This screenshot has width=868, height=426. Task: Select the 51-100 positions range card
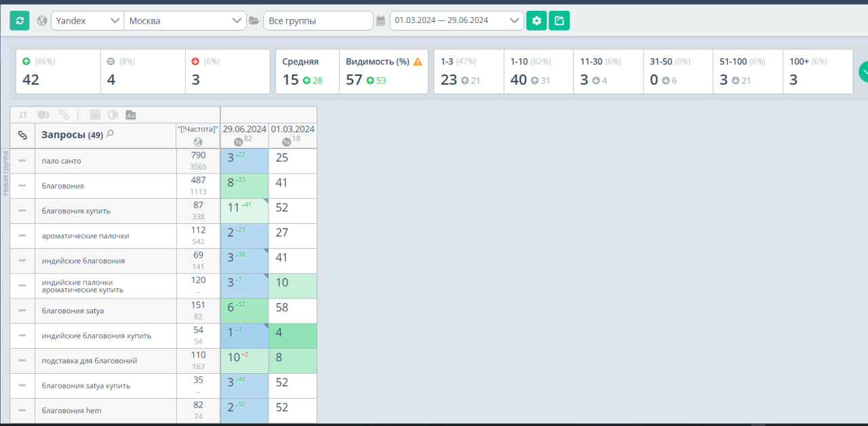coord(748,71)
